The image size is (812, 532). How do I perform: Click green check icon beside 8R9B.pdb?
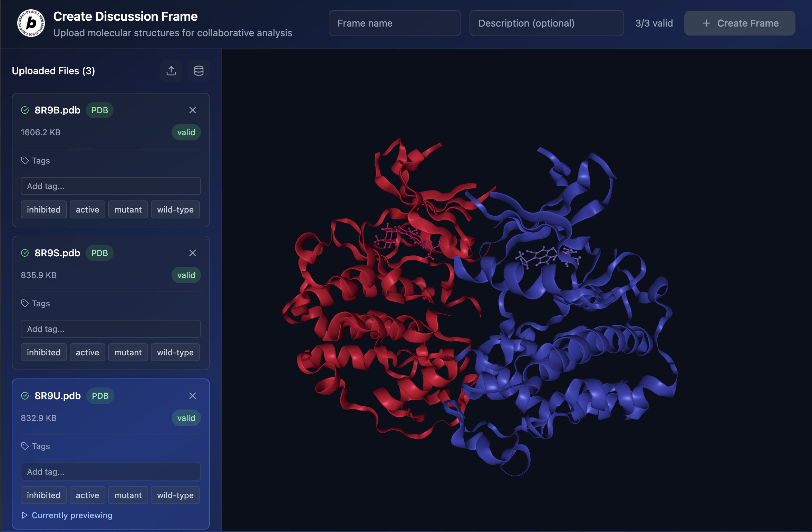[25, 110]
